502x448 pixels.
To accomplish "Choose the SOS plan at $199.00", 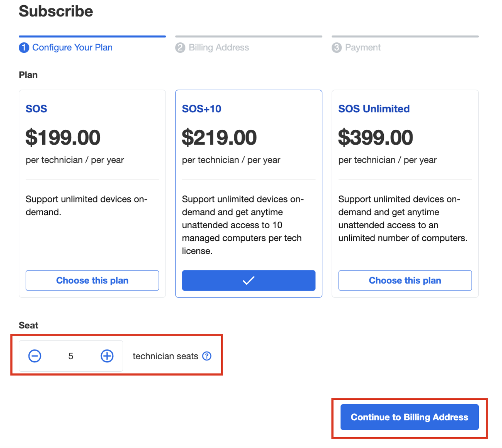I will tap(92, 281).
